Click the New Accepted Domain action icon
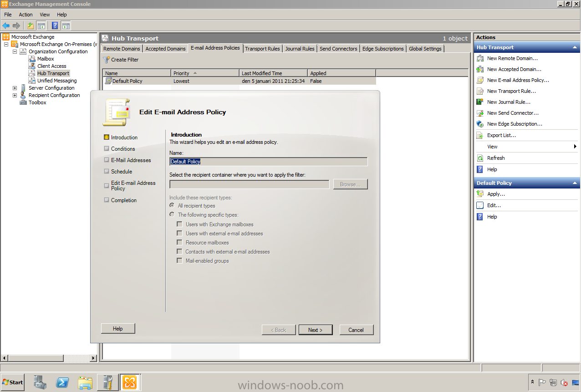The image size is (581, 392). pos(480,69)
